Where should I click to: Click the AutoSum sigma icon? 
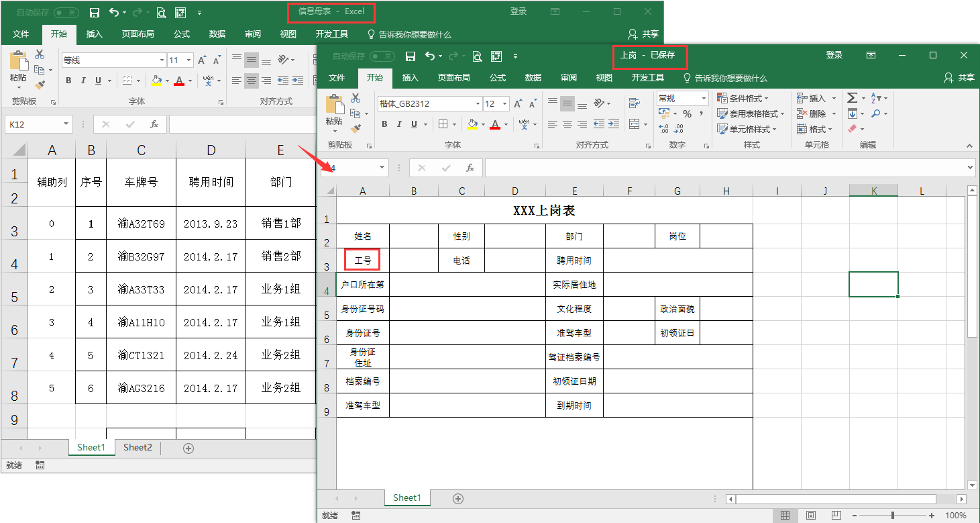point(851,98)
